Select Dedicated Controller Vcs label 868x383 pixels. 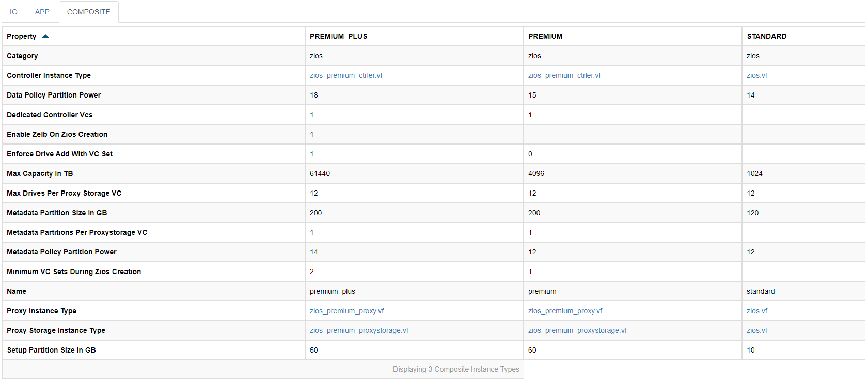click(x=50, y=115)
